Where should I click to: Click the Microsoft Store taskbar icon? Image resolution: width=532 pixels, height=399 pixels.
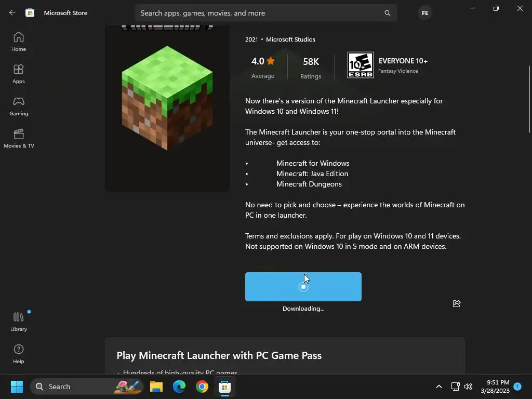tap(224, 387)
